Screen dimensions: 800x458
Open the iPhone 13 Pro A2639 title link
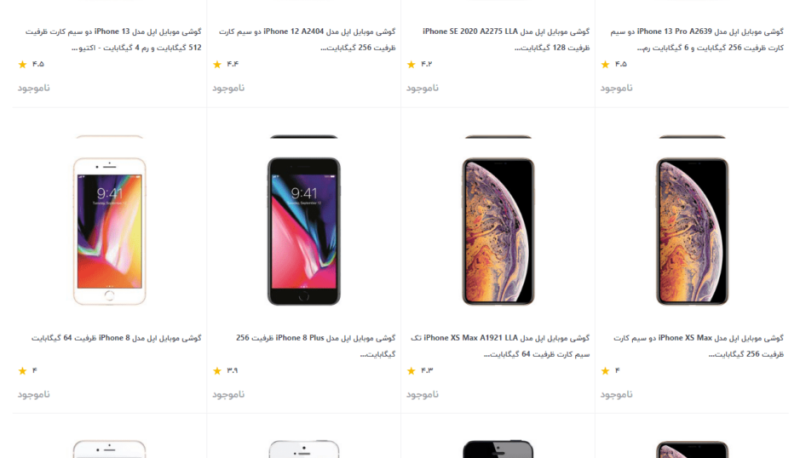(697, 39)
